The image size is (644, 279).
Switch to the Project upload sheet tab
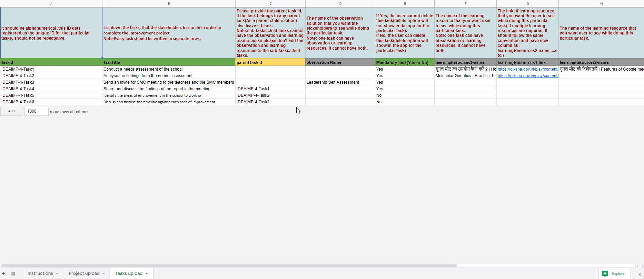[x=84, y=273]
